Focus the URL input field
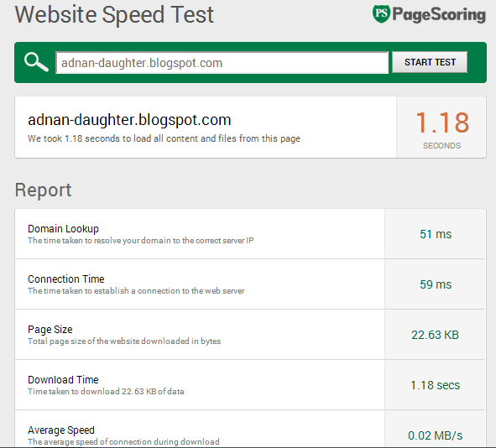Screen dimensions: 496x448 click(x=222, y=63)
